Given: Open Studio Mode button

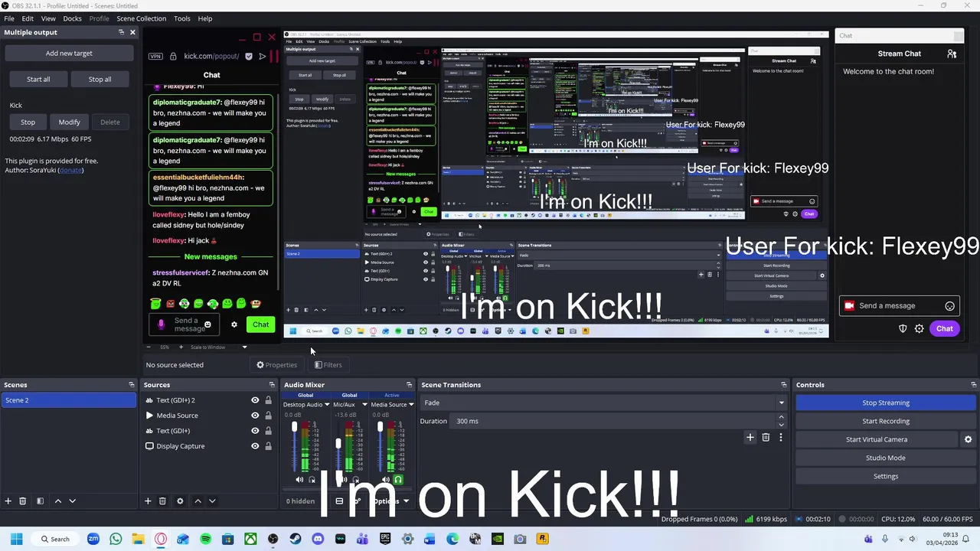Looking at the screenshot, I should pyautogui.click(x=886, y=458).
